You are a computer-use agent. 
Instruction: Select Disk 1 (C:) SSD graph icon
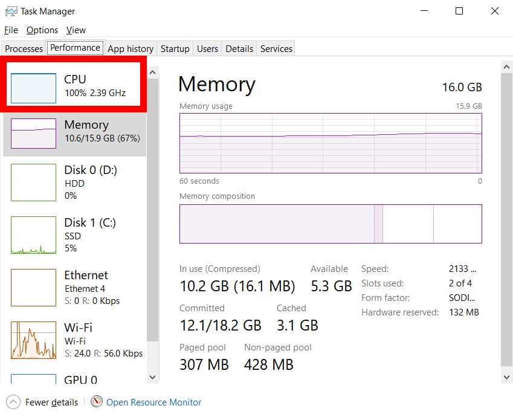34,234
